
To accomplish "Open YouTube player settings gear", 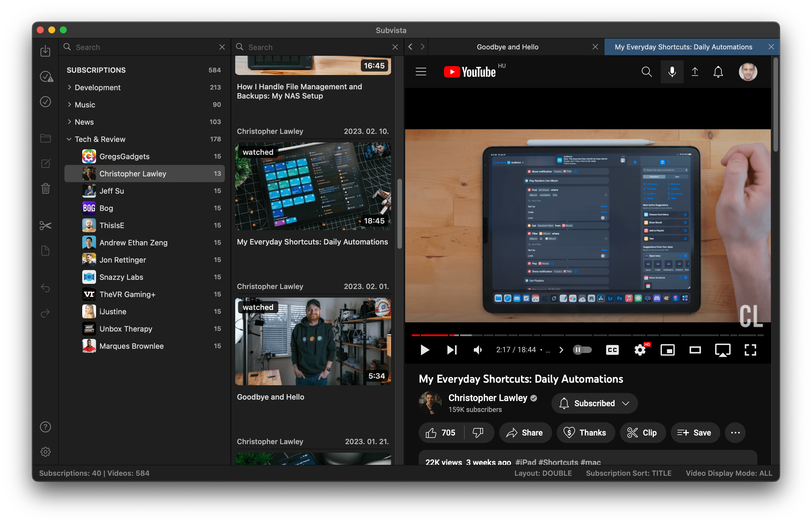I will tap(640, 350).
